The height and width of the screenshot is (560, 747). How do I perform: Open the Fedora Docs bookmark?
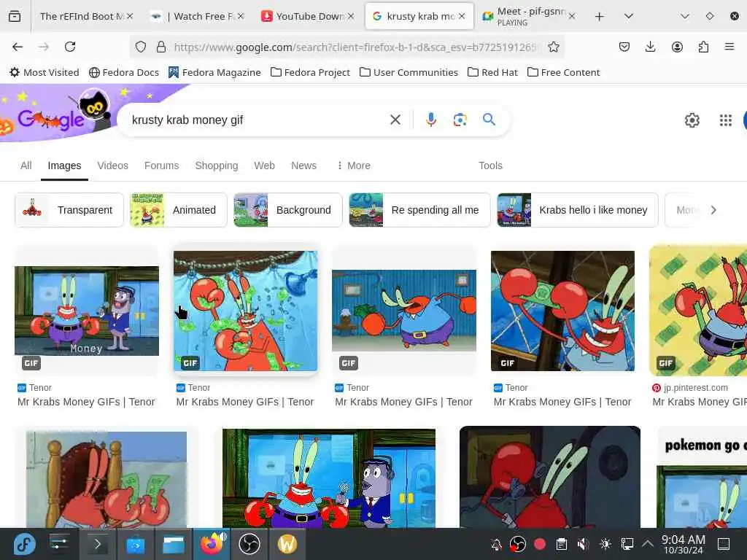(x=124, y=72)
